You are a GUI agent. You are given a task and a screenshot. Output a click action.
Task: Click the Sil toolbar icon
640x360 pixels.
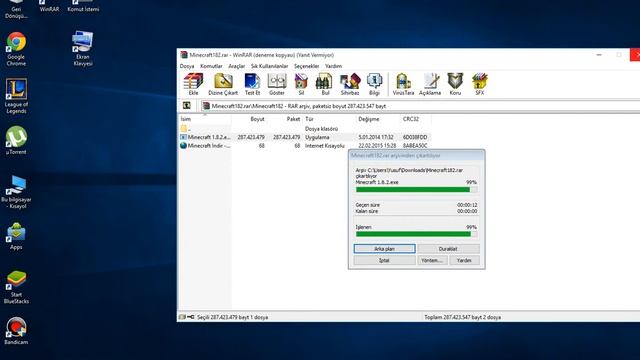click(301, 84)
